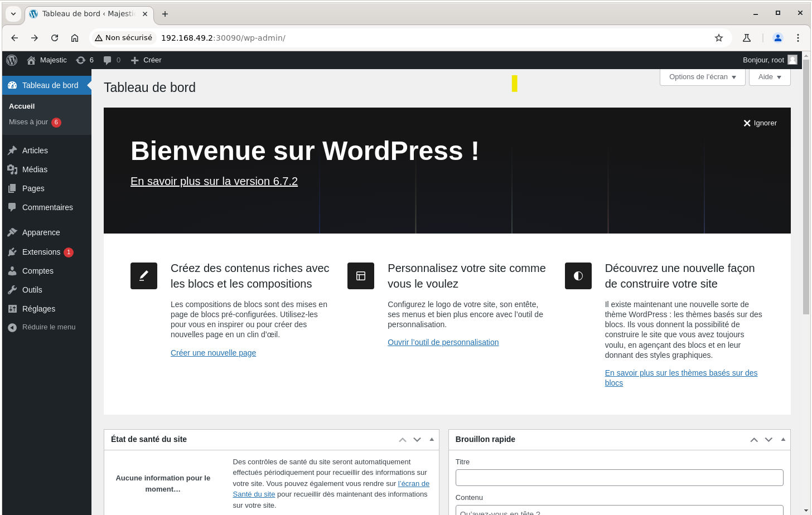Move État de santé du site up
This screenshot has height=515, width=812.
pos(403,440)
